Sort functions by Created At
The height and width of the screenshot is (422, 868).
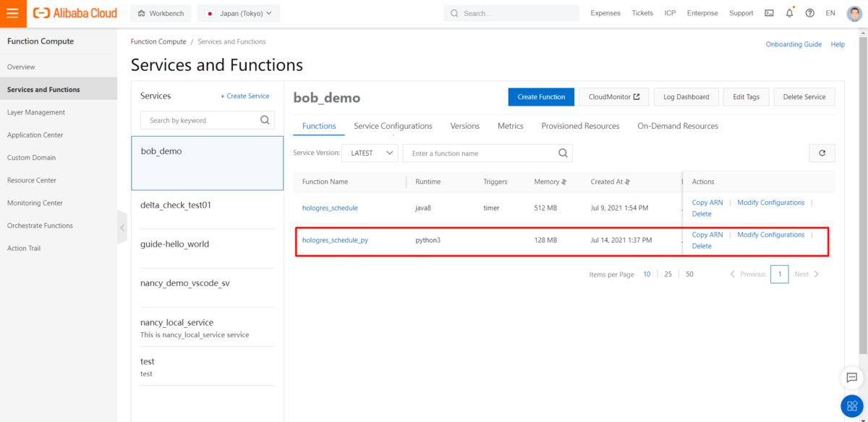pos(627,182)
